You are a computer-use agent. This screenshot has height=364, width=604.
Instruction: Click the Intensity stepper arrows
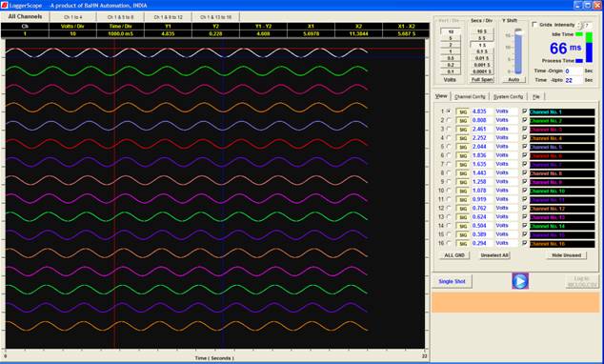click(x=580, y=25)
